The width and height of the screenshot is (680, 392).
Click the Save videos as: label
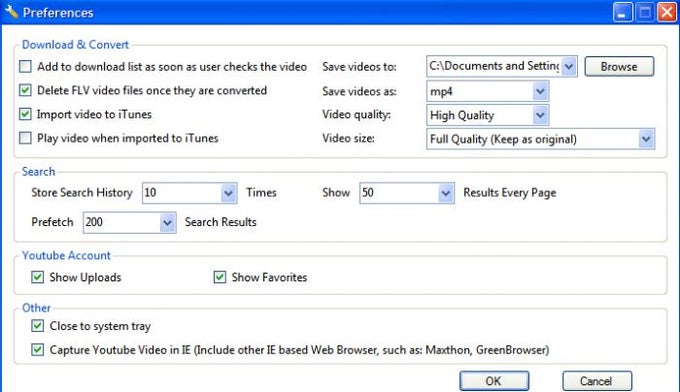pyautogui.click(x=359, y=91)
